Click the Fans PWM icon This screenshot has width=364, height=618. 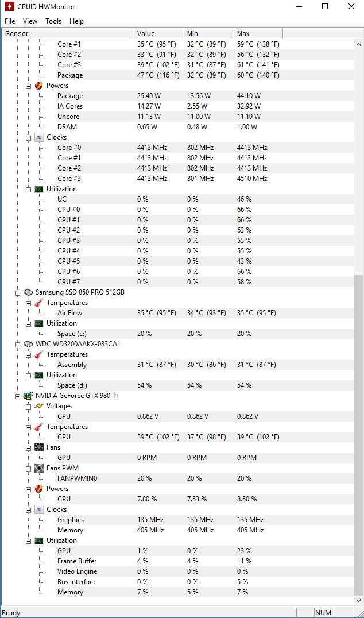[x=39, y=468]
